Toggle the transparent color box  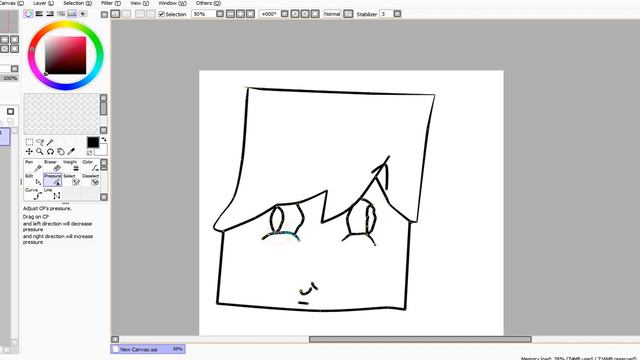pos(89,153)
